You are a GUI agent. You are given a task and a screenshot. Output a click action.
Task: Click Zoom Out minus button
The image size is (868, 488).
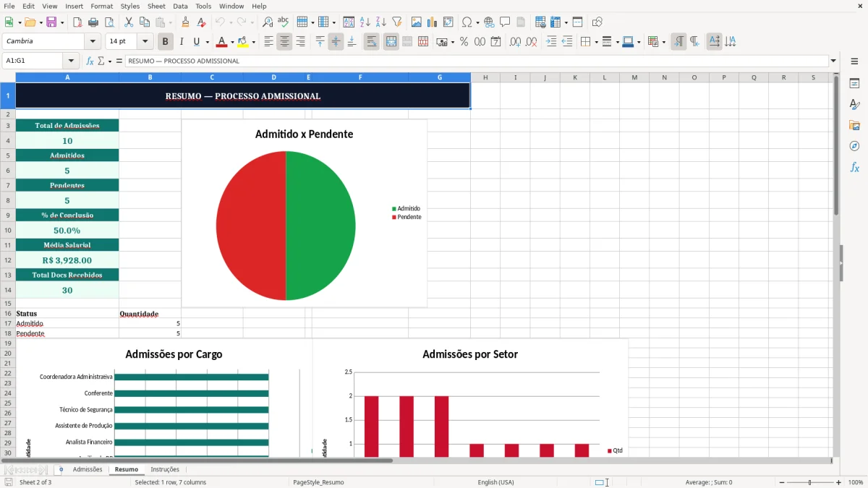[x=782, y=482]
